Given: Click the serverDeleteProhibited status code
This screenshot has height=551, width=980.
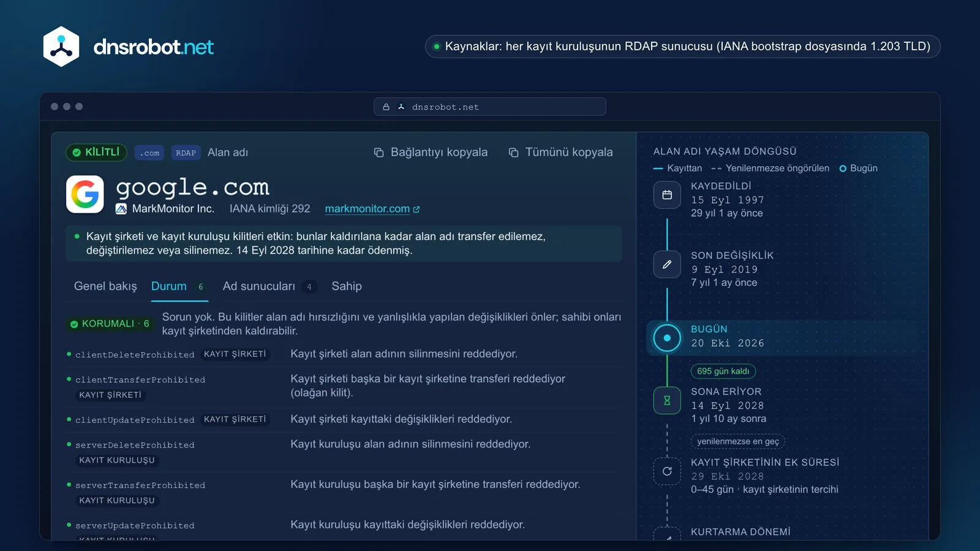Looking at the screenshot, I should pyautogui.click(x=135, y=446).
